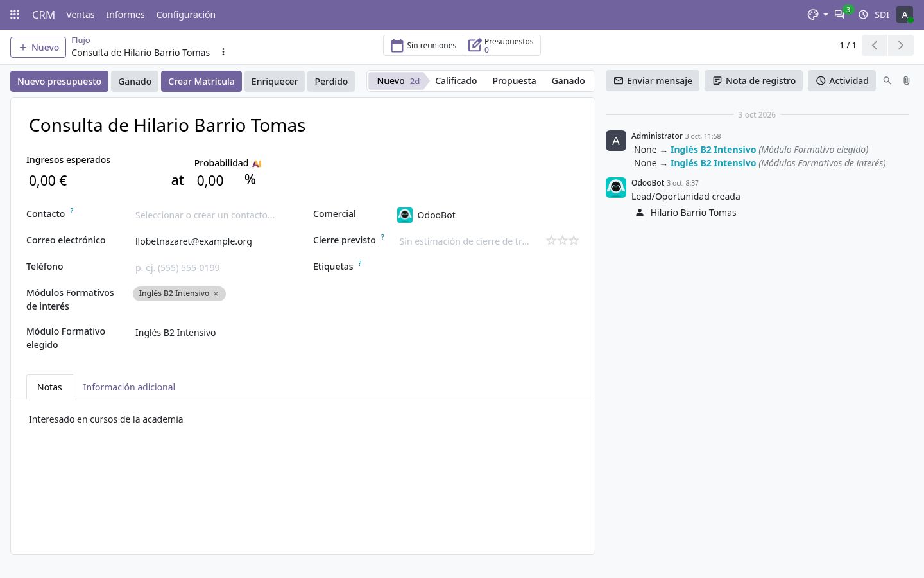Open the Informes menu

(x=125, y=15)
